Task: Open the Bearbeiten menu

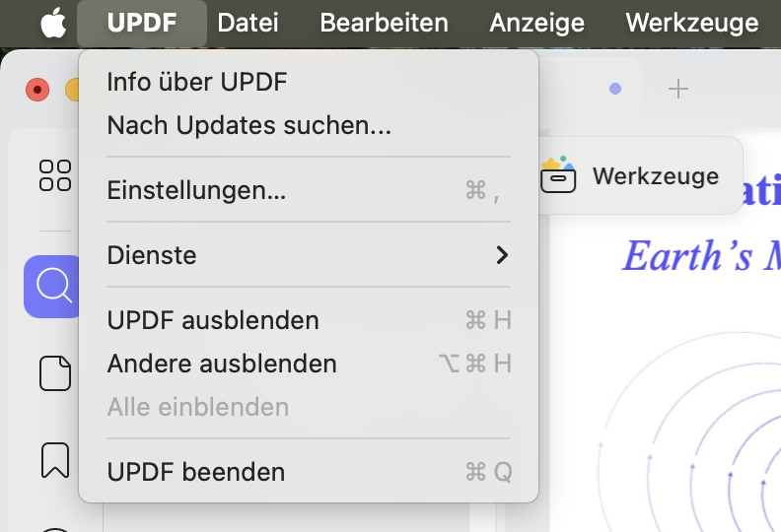Action: [x=384, y=23]
